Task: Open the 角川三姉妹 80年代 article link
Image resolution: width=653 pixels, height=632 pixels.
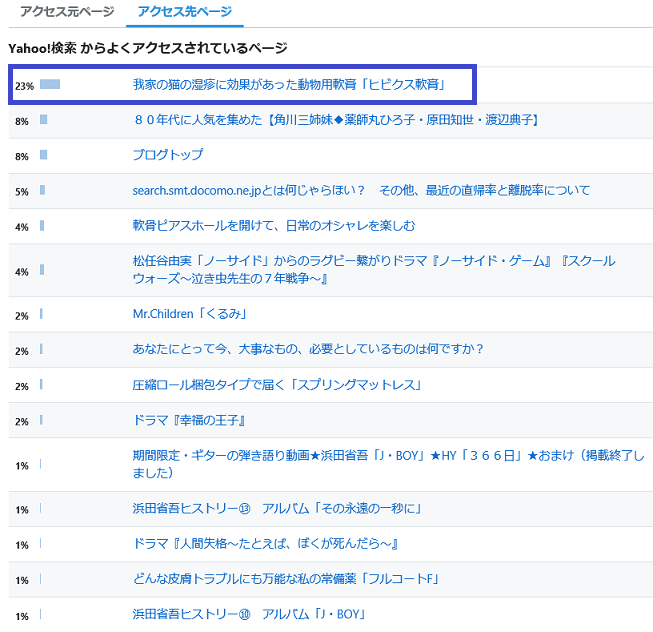Action: click(336, 120)
